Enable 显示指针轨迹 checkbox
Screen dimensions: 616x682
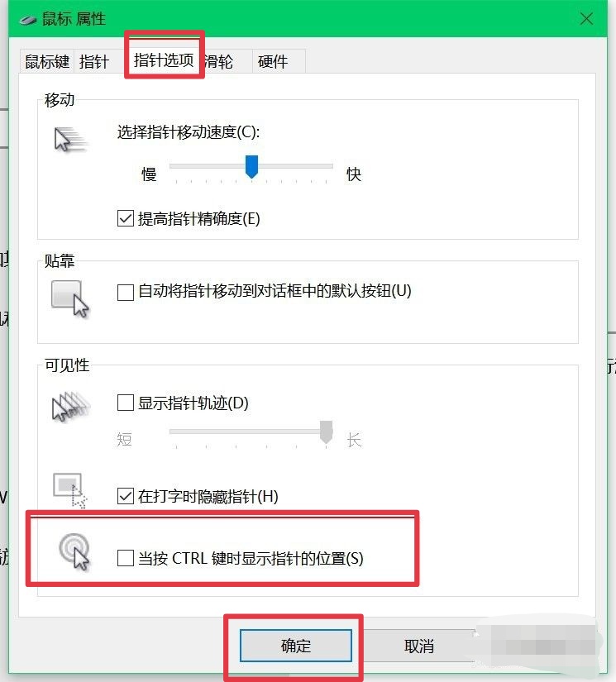(126, 403)
